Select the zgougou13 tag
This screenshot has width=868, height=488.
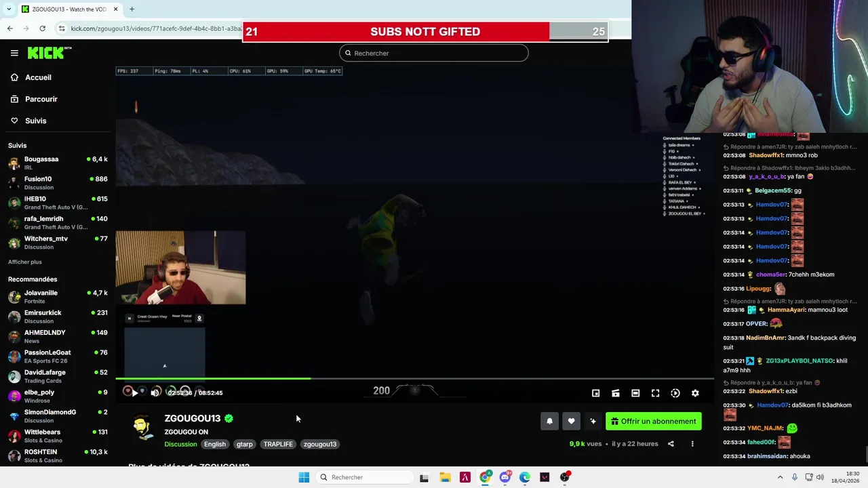(x=320, y=444)
